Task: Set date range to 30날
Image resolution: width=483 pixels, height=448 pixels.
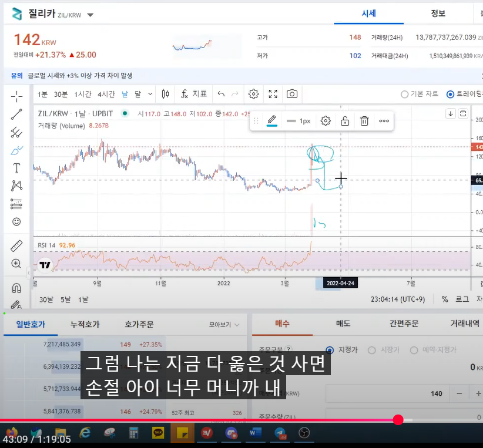Action: (46, 299)
